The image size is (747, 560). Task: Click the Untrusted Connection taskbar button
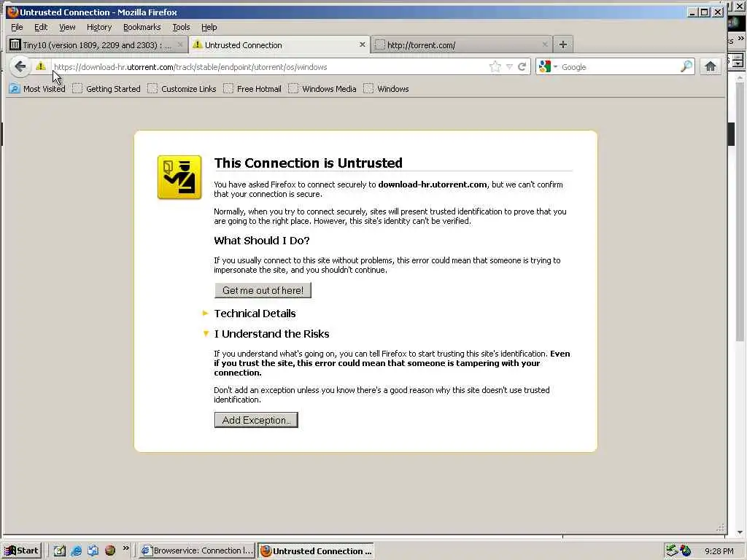pyautogui.click(x=316, y=551)
